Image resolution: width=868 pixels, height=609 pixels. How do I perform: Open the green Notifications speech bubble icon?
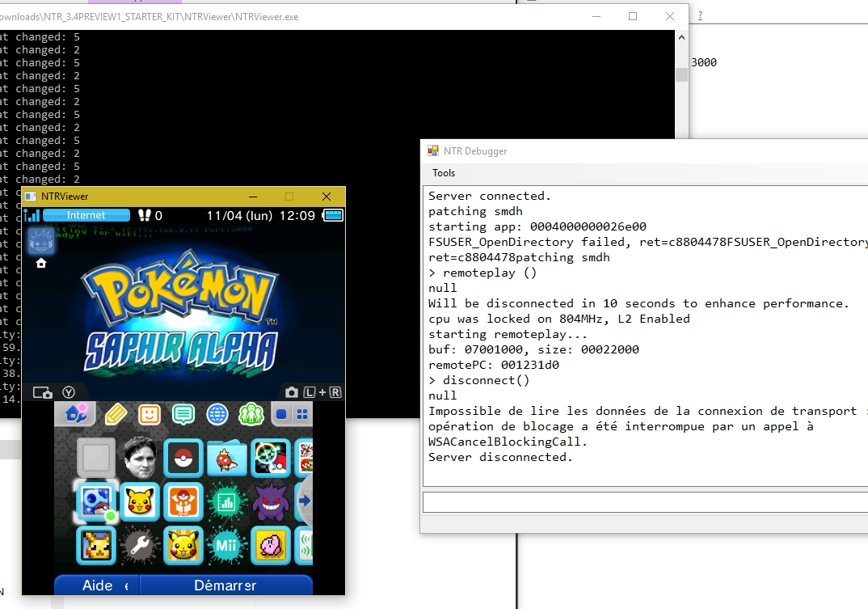pyautogui.click(x=183, y=415)
